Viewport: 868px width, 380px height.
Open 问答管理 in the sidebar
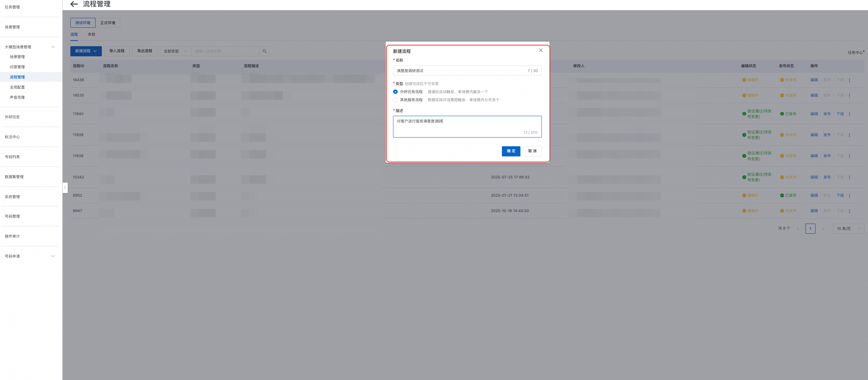tap(17, 67)
